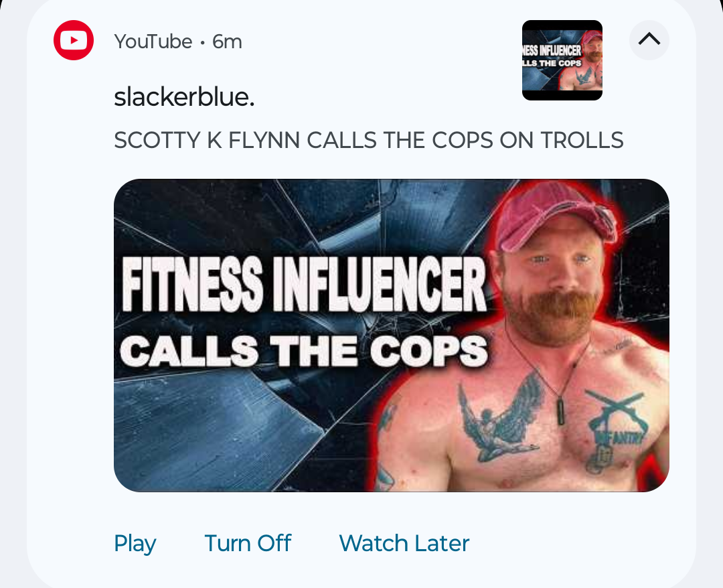The image size is (723, 588).
Task: Collapse the notification with the up chevron
Action: [x=649, y=40]
